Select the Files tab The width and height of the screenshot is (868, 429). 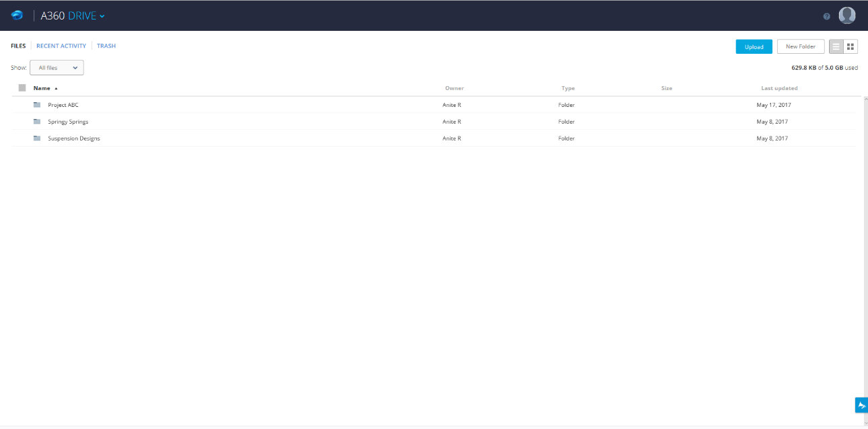(18, 46)
